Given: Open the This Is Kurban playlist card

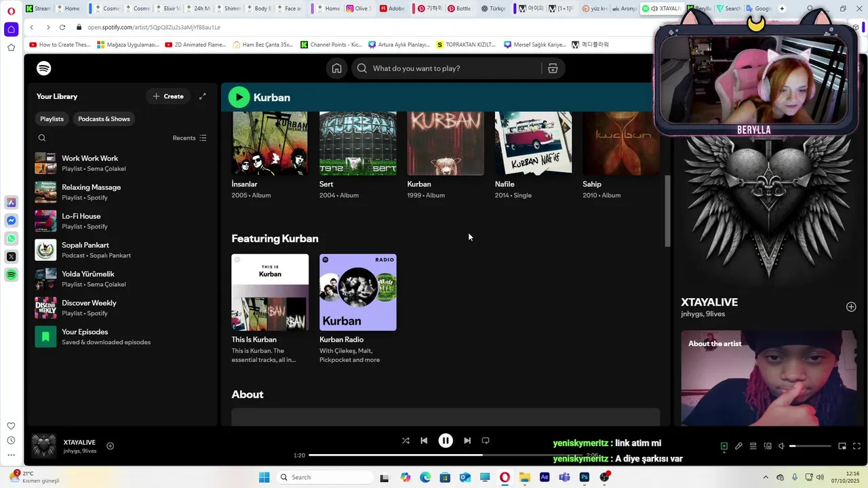Looking at the screenshot, I should (270, 309).
